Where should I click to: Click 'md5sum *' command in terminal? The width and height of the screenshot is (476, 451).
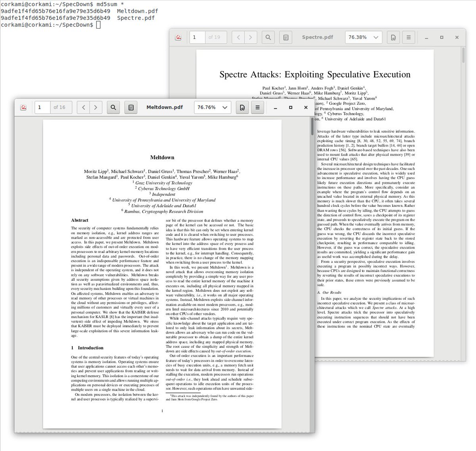[110, 4]
